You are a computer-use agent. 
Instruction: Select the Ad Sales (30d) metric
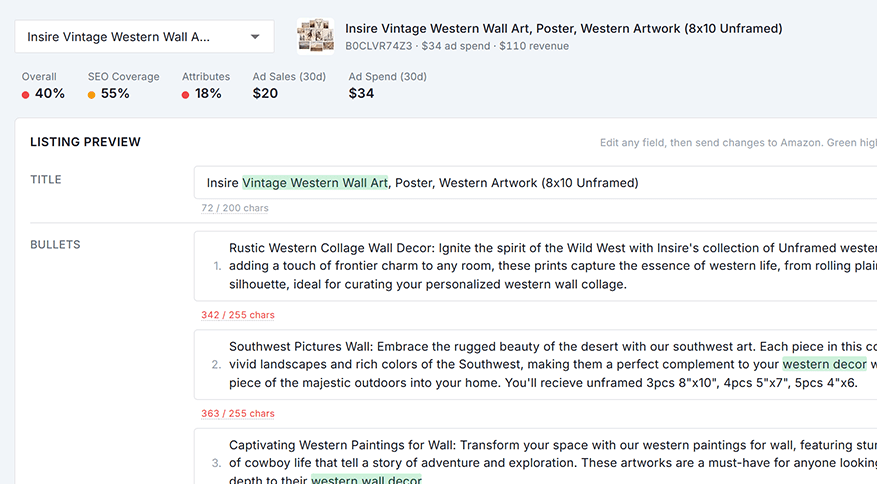[289, 86]
